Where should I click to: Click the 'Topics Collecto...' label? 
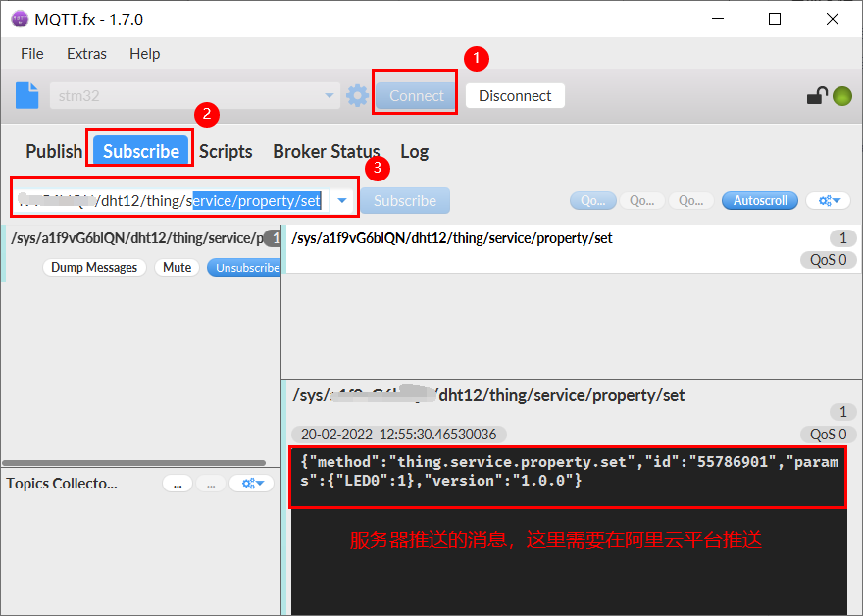click(62, 484)
